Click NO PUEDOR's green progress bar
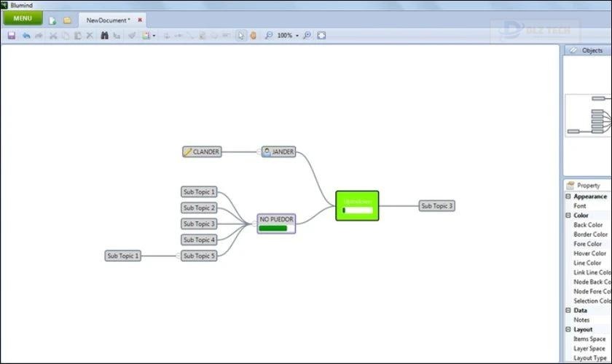The width and height of the screenshot is (612, 364). pyautogui.click(x=273, y=229)
